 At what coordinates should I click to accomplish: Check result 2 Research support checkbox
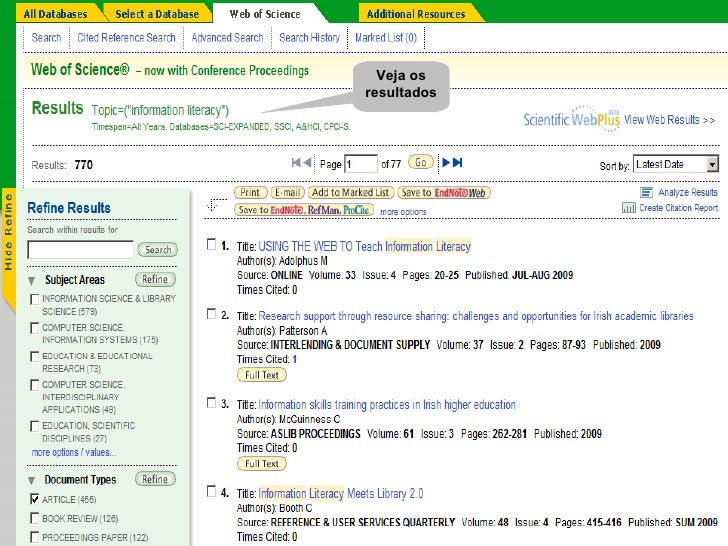pos(211,314)
